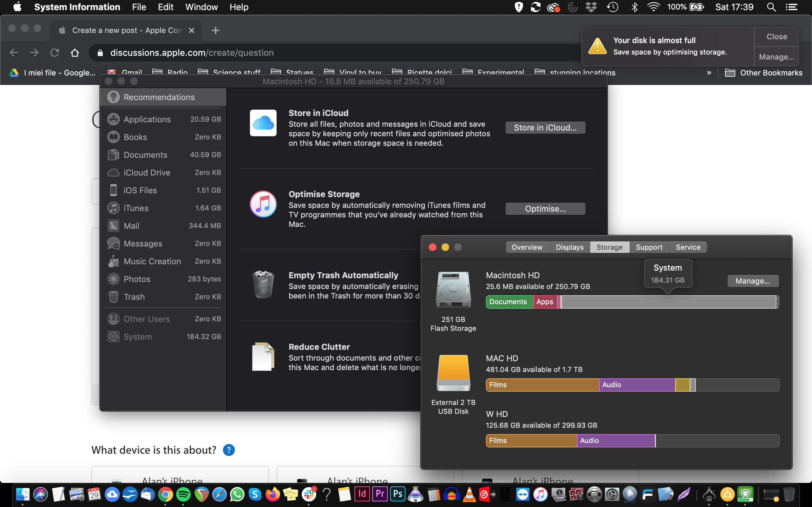Open Photoshop from the Dock
812x507 pixels.
(x=398, y=494)
